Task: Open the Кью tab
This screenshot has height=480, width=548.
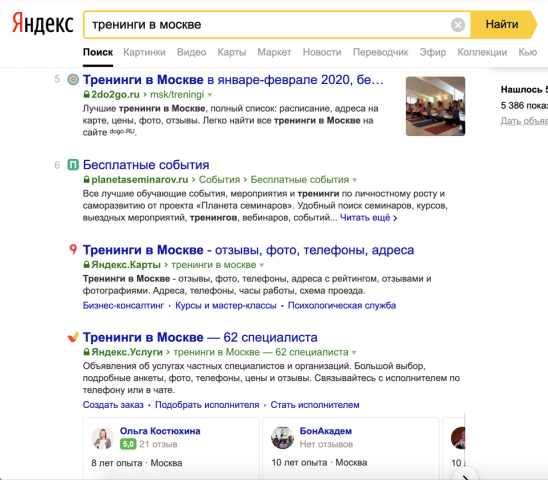Action: pos(528,52)
